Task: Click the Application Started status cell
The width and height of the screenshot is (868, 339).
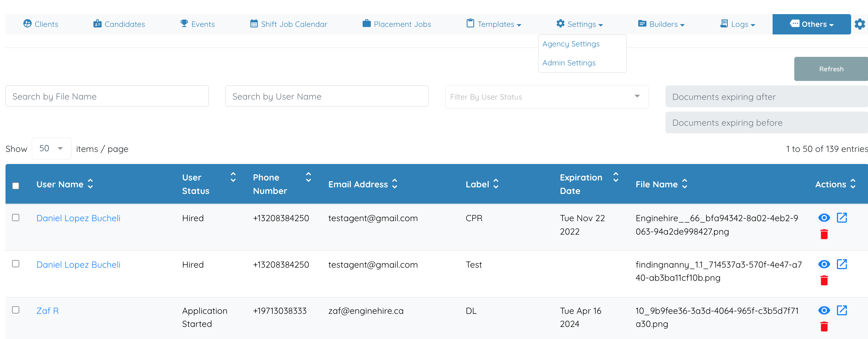Action: pos(205,317)
